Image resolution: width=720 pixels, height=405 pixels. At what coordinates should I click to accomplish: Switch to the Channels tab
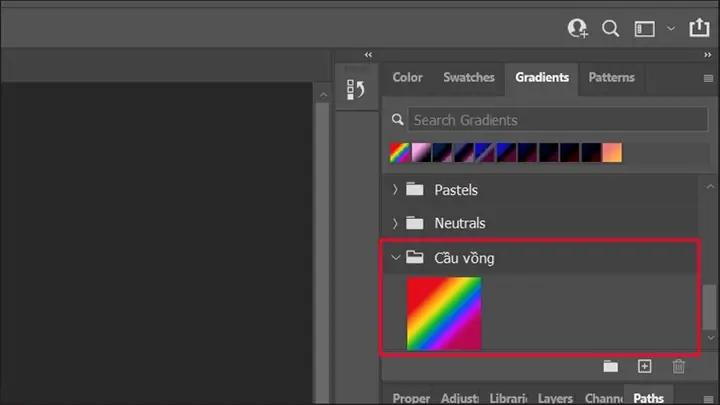[x=604, y=398]
